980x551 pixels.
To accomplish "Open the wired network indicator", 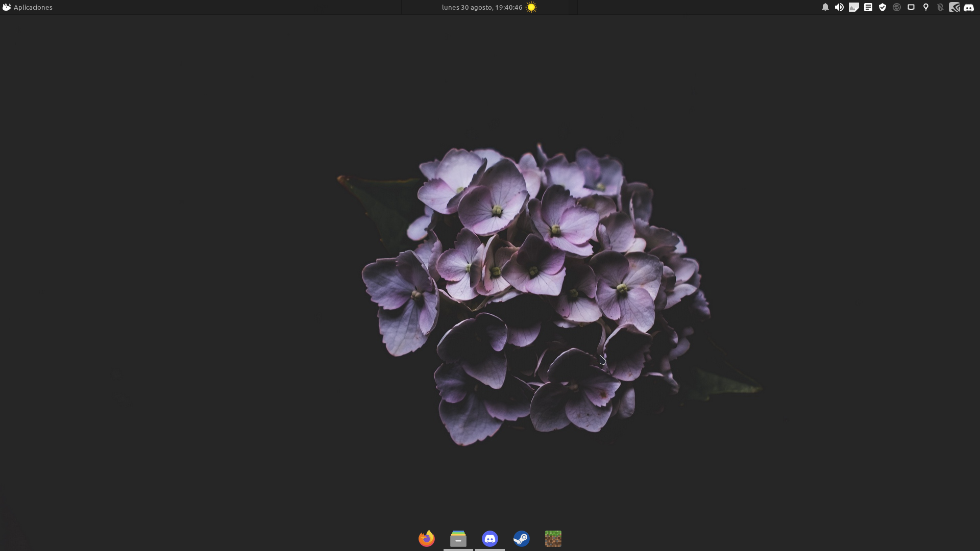I will [911, 7].
